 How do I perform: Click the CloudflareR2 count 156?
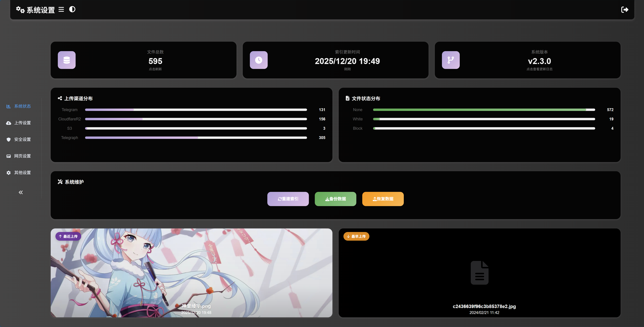322,119
